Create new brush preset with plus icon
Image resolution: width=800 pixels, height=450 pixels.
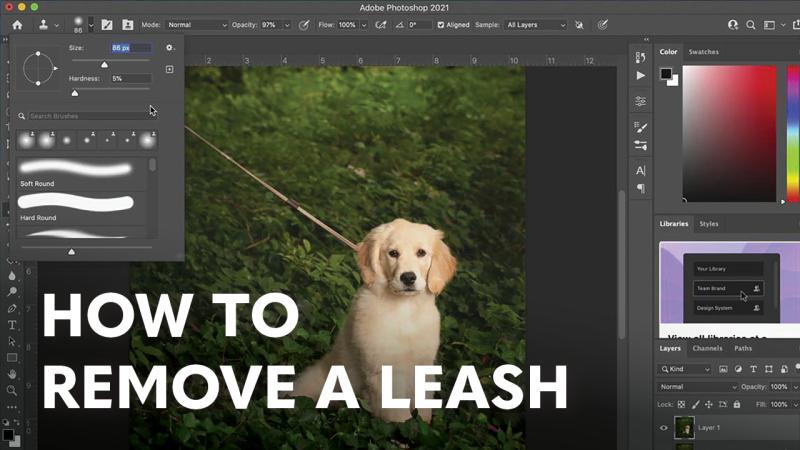coord(170,69)
